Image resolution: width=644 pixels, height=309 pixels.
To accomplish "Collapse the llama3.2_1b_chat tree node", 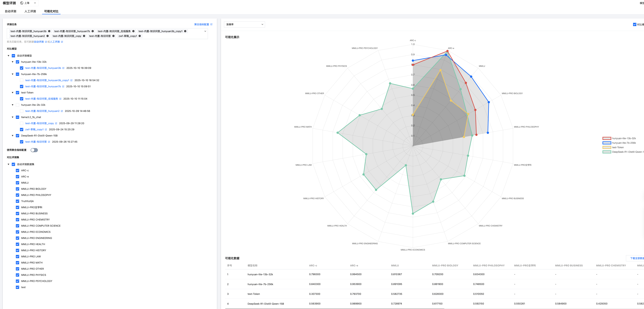I will click(x=12, y=117).
